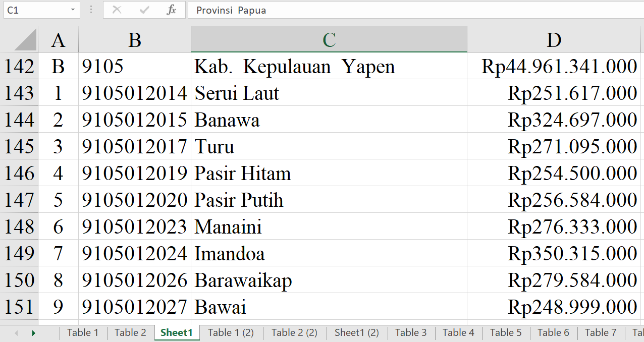Open the Sheet1 (2) sheet tab
This screenshot has width=644, height=342.
356,332
